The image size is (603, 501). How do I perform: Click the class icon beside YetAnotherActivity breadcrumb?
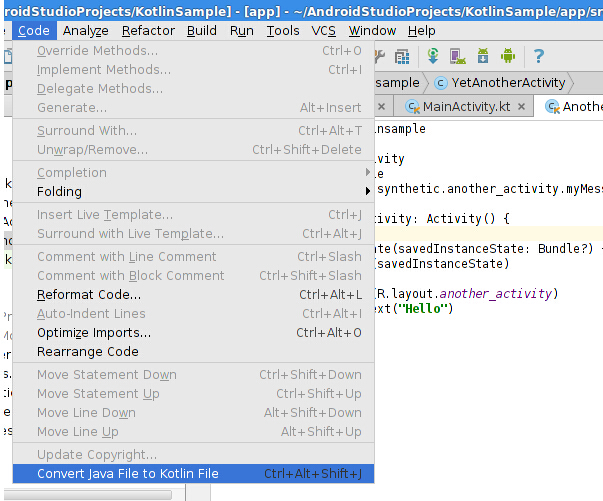[x=440, y=83]
